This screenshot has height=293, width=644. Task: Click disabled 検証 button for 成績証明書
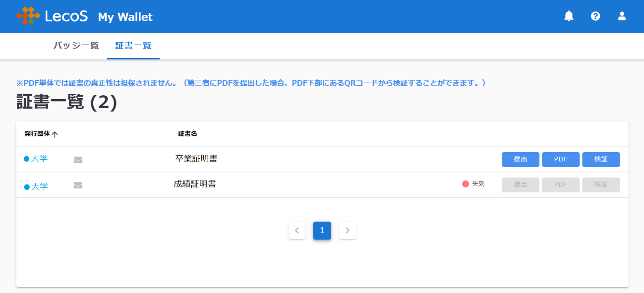pyautogui.click(x=601, y=185)
